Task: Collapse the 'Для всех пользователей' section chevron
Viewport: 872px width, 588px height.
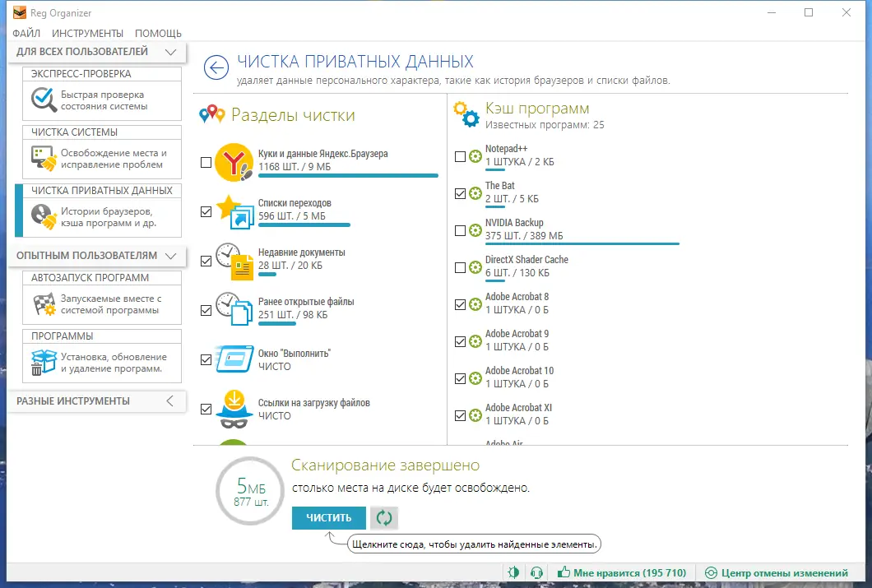Action: (171, 52)
